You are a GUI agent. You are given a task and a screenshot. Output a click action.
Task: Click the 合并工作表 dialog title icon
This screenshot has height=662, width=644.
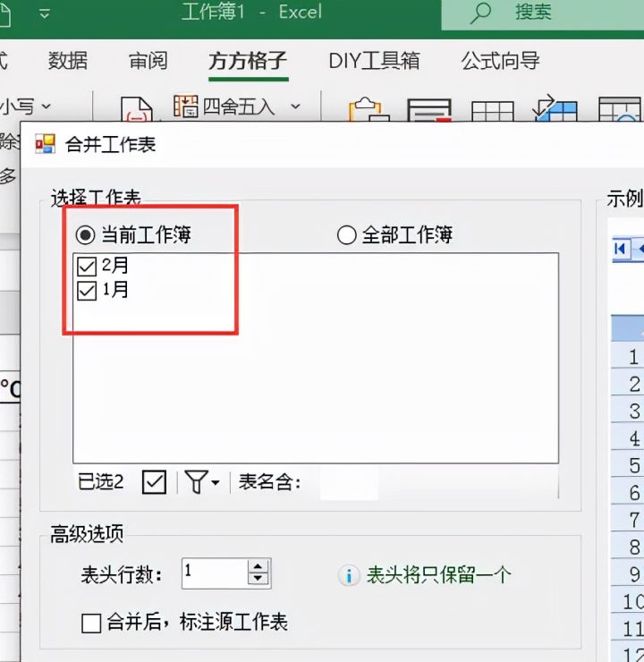tap(45, 144)
